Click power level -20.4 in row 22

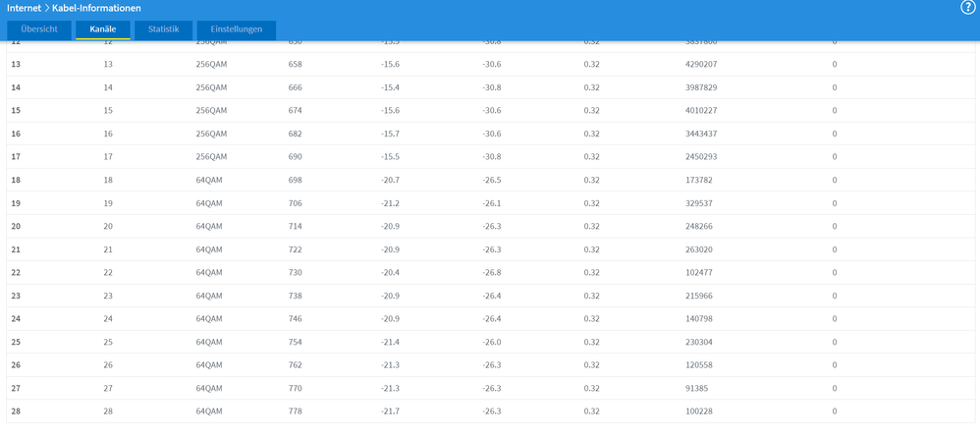391,273
